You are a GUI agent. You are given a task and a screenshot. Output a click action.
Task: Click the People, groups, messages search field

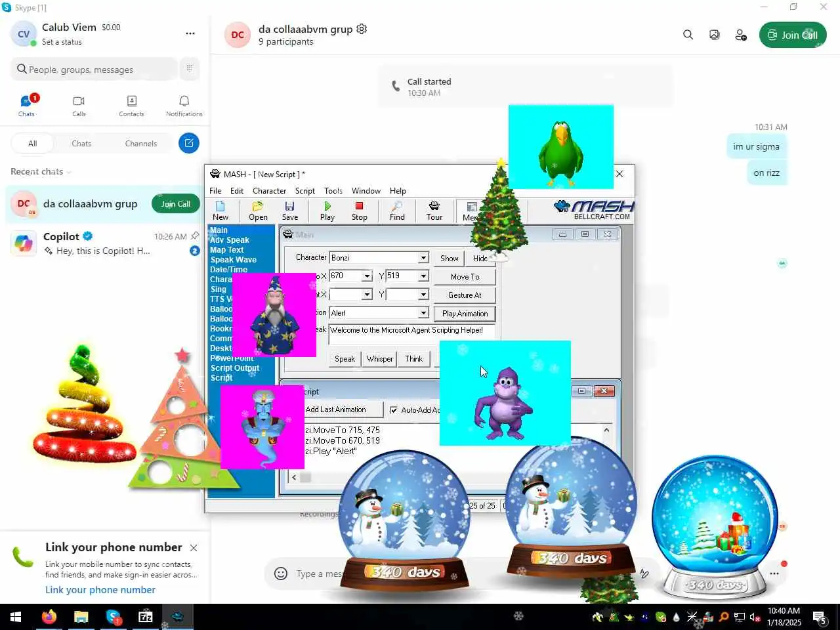(x=94, y=69)
